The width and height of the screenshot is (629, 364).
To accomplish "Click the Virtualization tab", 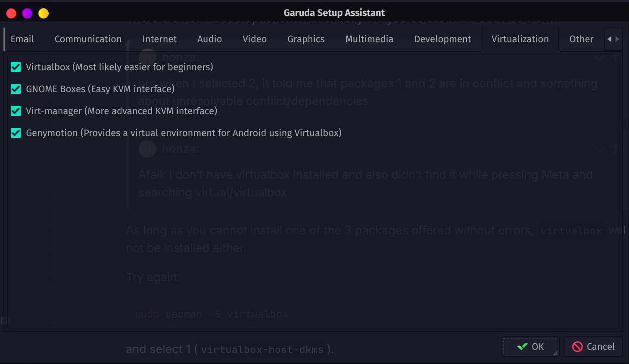I will tap(520, 39).
